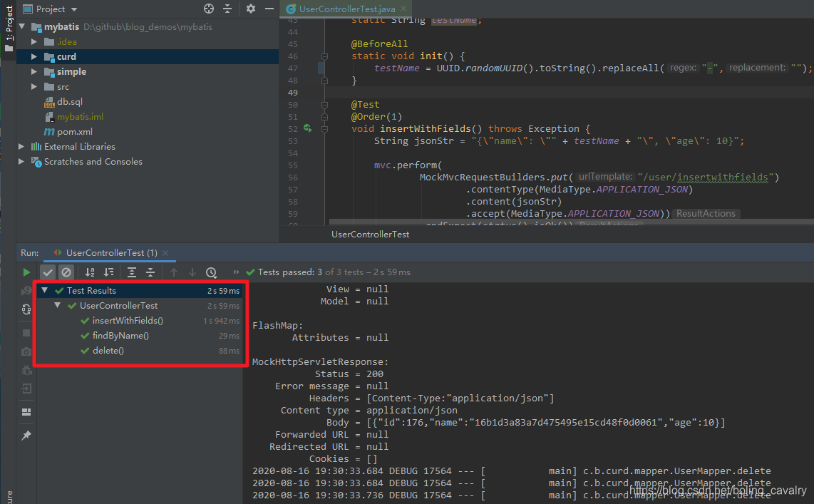814x504 pixels.
Task: Expand the simple module folder
Action: click(x=34, y=71)
